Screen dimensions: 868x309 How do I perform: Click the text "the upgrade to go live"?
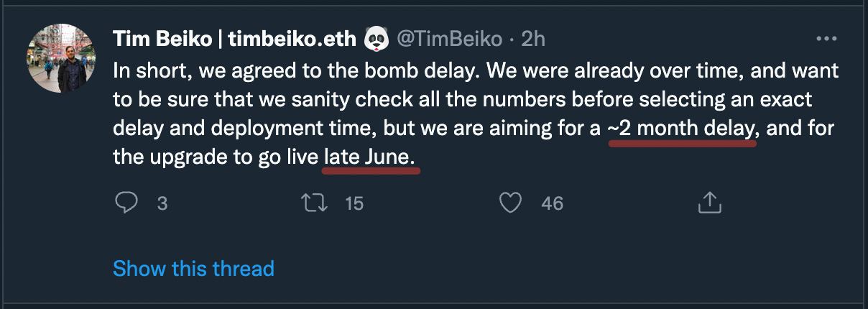point(216,157)
